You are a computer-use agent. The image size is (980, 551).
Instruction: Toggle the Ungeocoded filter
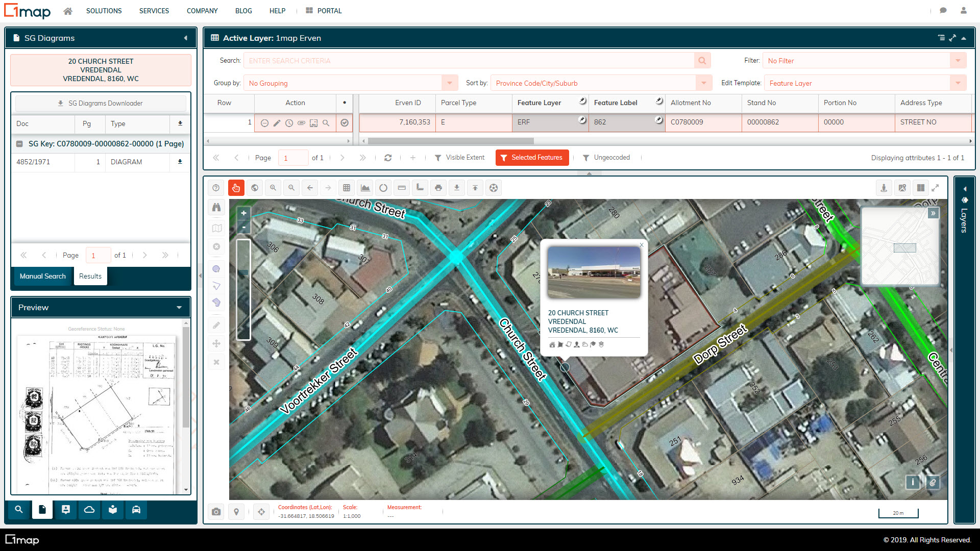tap(606, 158)
